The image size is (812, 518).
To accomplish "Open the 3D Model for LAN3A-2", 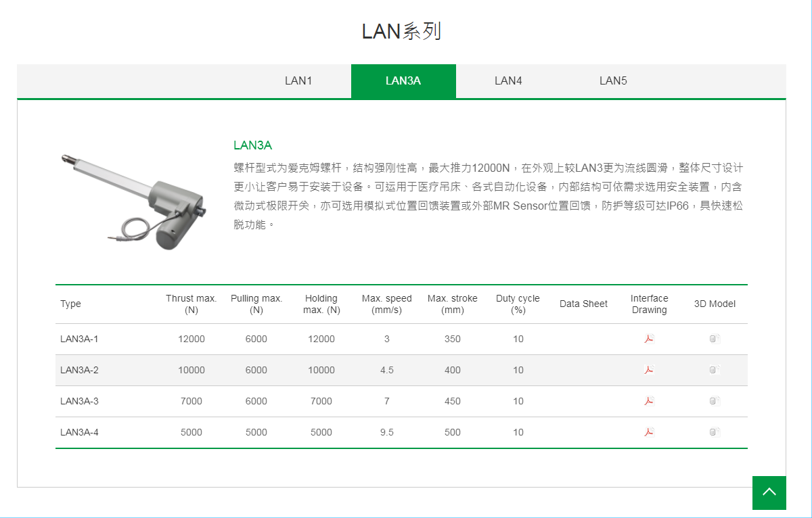I will click(715, 370).
